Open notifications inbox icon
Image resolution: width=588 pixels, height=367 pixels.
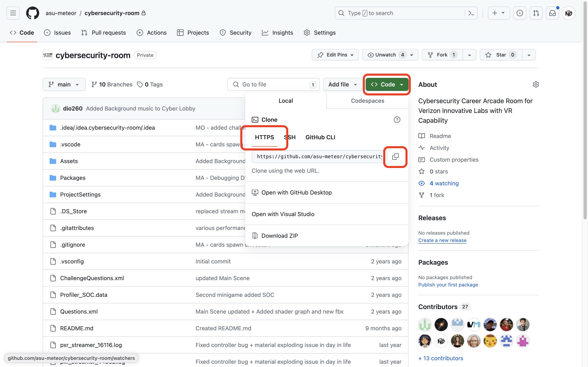click(x=552, y=13)
